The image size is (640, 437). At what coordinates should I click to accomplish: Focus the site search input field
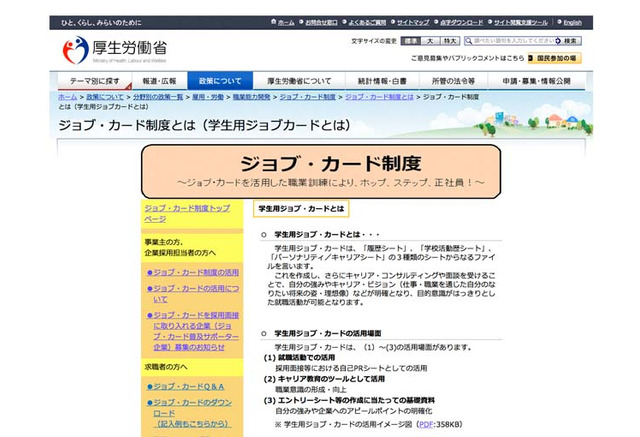[x=508, y=41]
